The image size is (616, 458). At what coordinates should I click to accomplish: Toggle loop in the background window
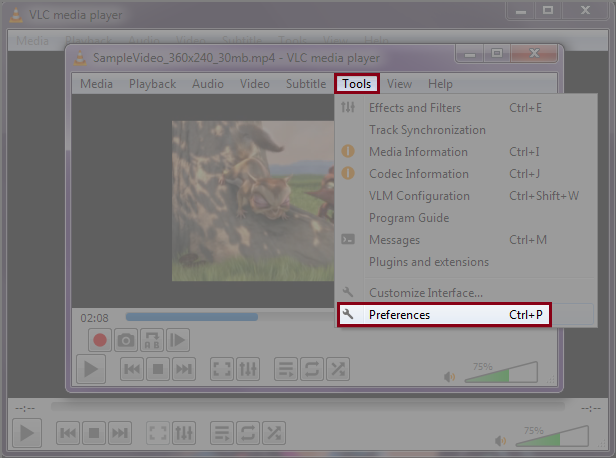click(248, 433)
